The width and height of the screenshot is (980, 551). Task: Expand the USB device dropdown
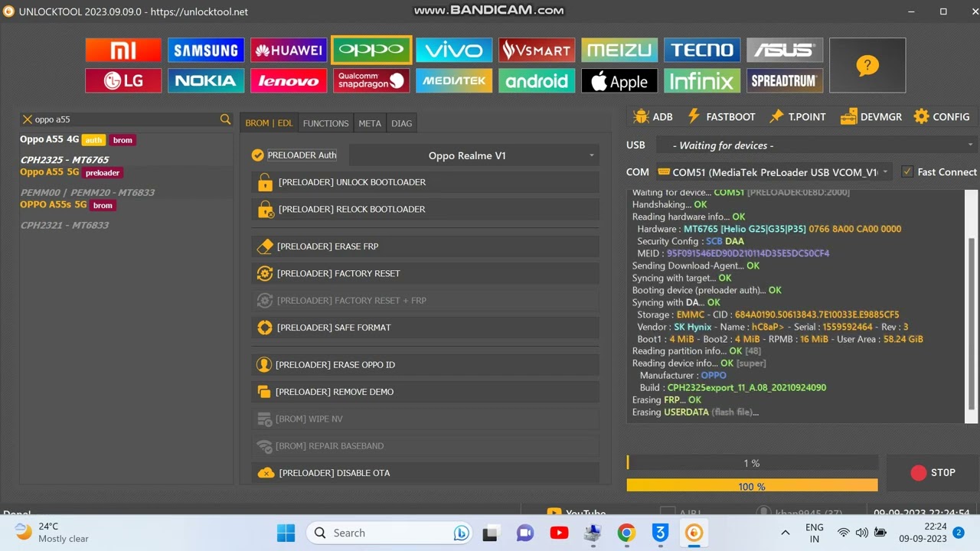(x=816, y=145)
